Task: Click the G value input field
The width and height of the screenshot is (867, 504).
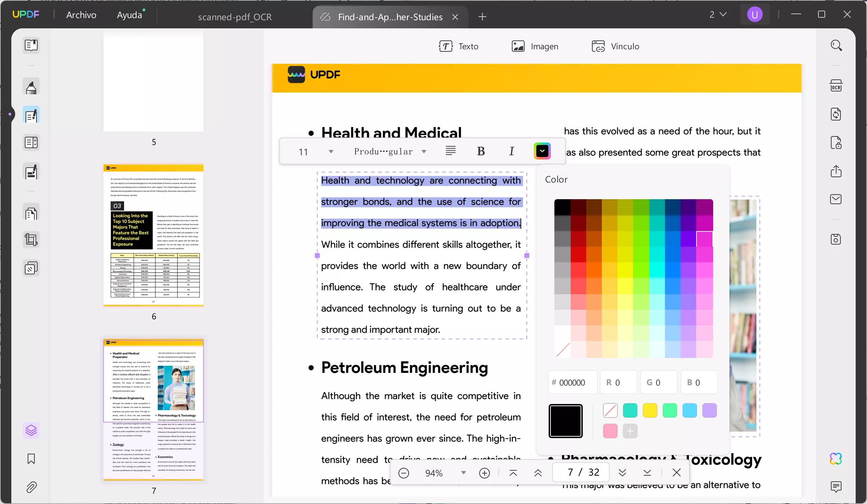Action: pos(659,382)
